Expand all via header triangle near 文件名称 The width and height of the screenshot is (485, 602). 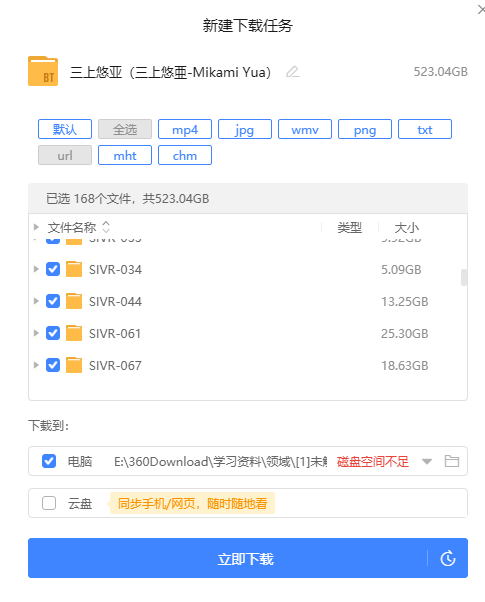[x=36, y=227]
